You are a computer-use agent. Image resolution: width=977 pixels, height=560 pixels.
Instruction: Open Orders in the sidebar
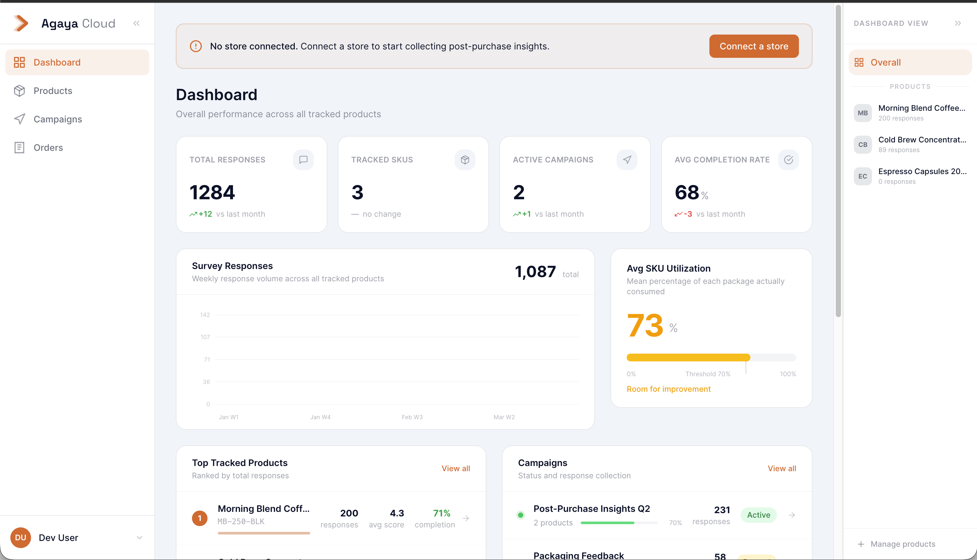(77, 148)
